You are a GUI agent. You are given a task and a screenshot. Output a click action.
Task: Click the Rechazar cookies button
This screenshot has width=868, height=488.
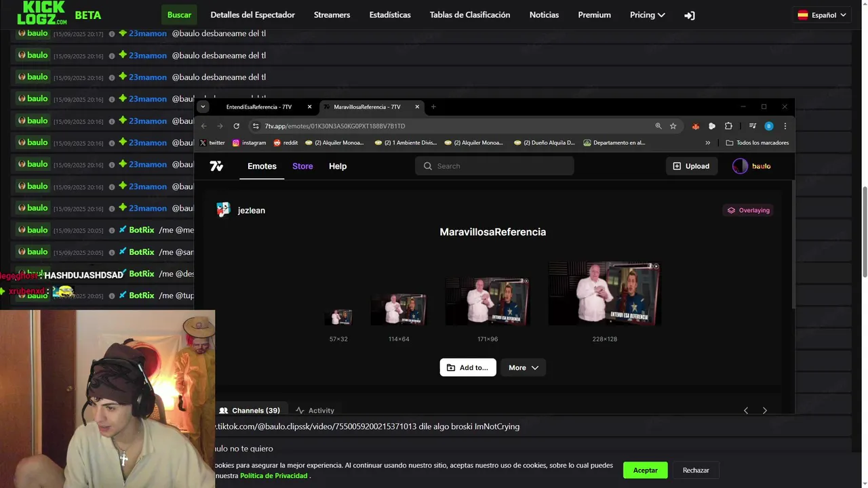[x=696, y=470]
